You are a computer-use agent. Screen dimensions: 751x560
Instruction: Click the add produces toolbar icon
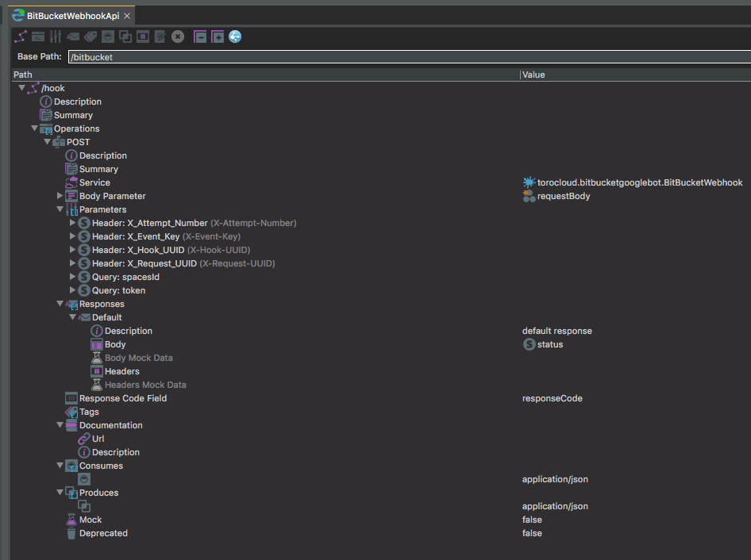125,36
